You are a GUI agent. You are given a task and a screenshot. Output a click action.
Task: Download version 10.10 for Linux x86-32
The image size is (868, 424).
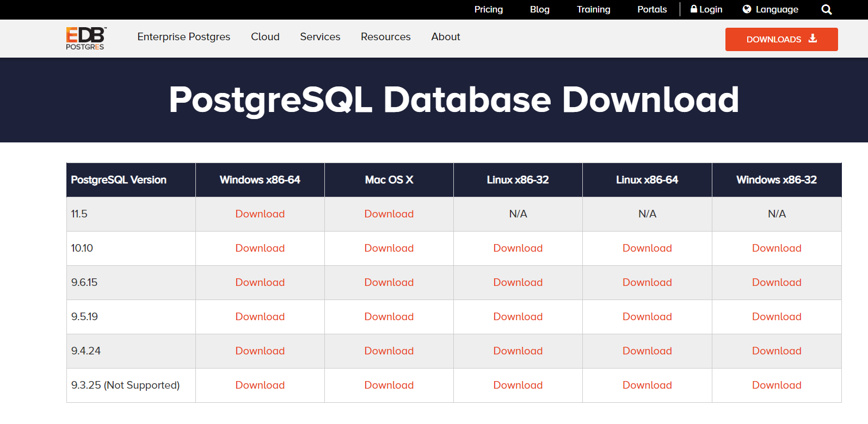[x=518, y=248]
